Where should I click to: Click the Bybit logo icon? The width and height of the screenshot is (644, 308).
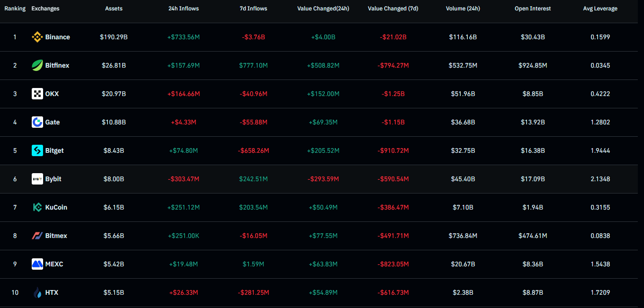(x=37, y=179)
